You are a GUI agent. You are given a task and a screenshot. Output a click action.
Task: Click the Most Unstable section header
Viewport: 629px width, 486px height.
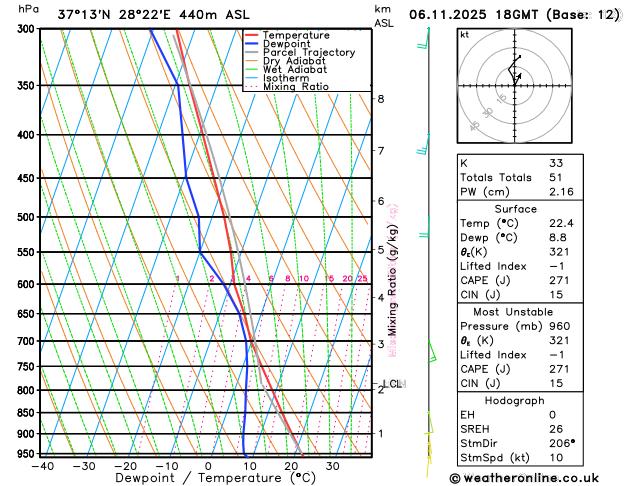(x=513, y=312)
